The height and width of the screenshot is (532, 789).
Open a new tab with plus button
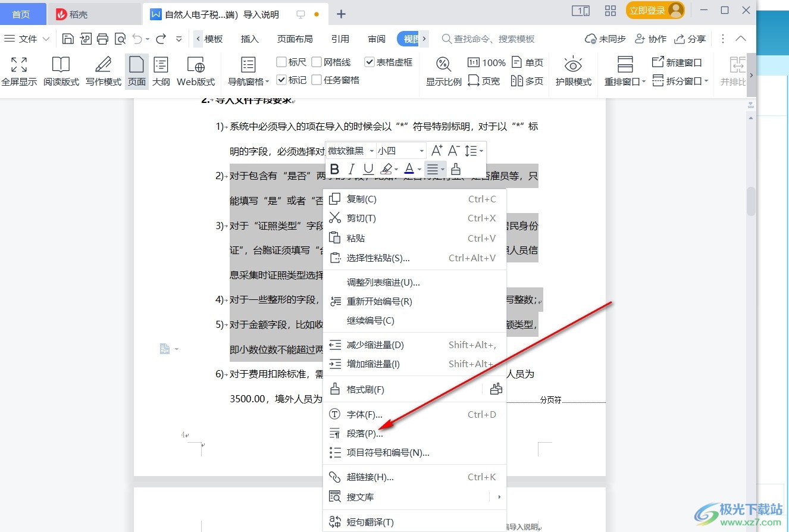coord(341,14)
